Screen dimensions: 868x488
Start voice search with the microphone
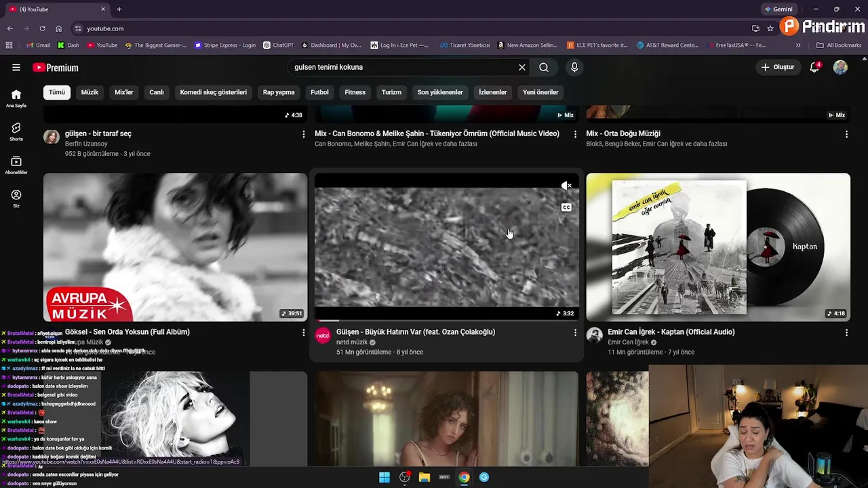[x=574, y=67]
